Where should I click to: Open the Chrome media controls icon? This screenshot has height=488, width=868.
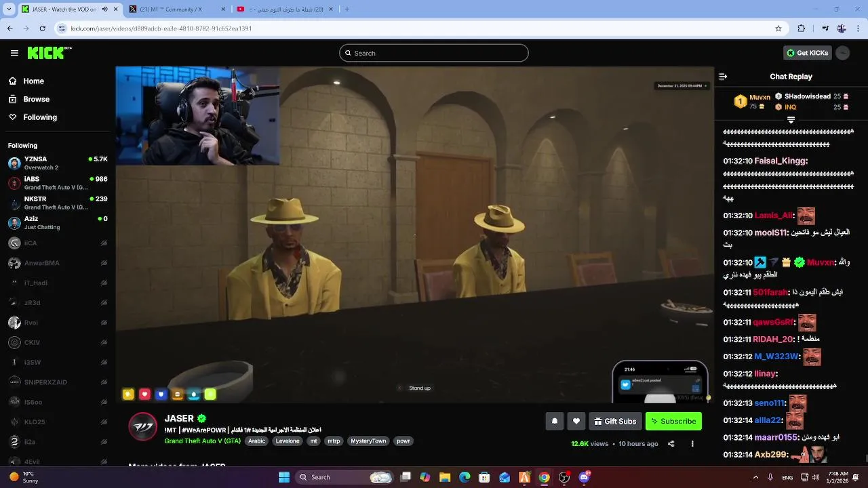(x=825, y=28)
